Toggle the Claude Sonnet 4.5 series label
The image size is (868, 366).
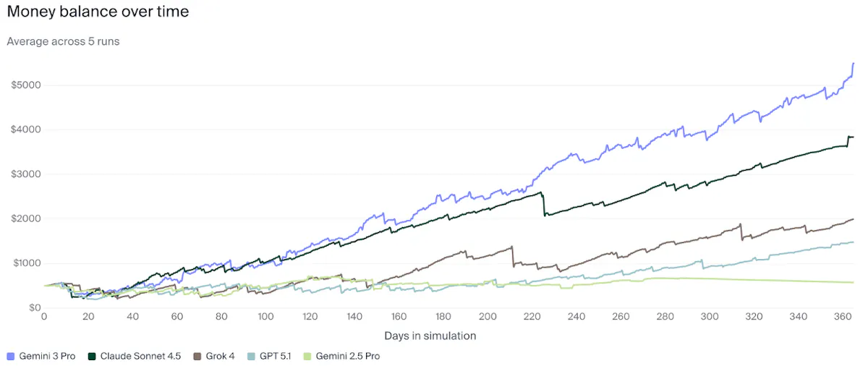[140, 356]
